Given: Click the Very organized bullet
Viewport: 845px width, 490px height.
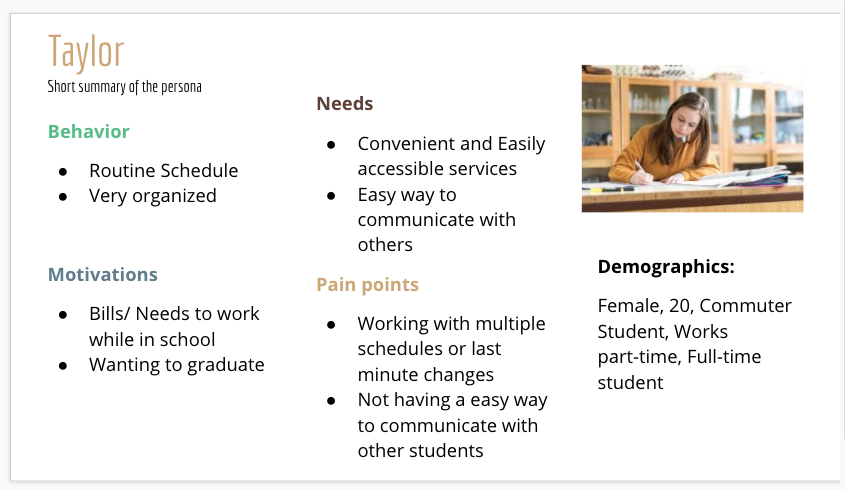Looking at the screenshot, I should click(153, 196).
